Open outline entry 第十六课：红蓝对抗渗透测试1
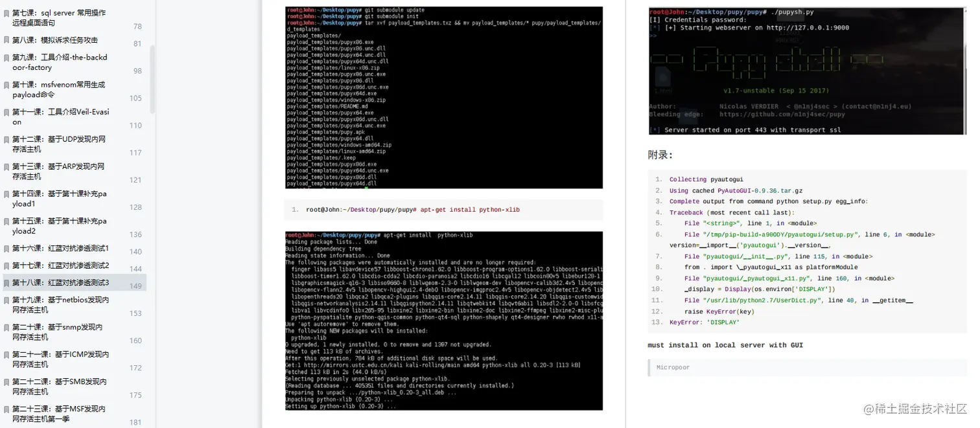980x428 pixels. [x=61, y=249]
